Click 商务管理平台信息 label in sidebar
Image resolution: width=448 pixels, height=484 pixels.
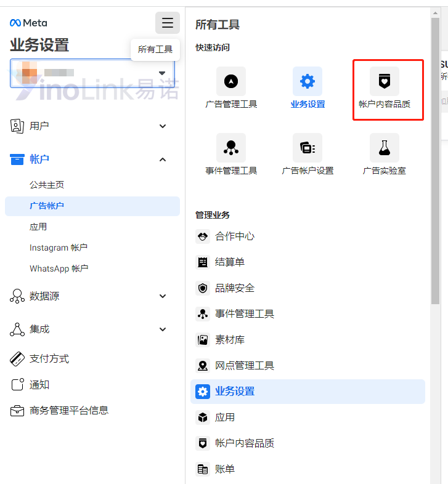pos(69,411)
